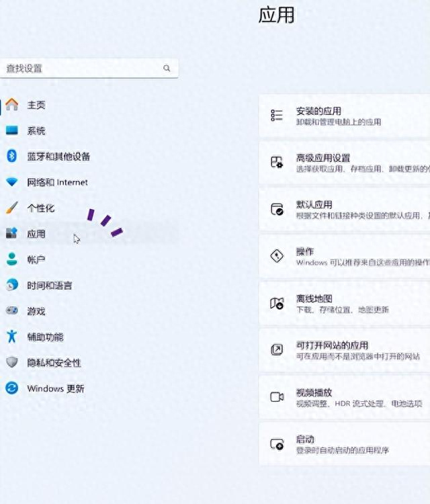This screenshot has height=504, width=430.
Task: Click the checkmark icon beside Default apps (默认应用)
Action: click(x=277, y=209)
